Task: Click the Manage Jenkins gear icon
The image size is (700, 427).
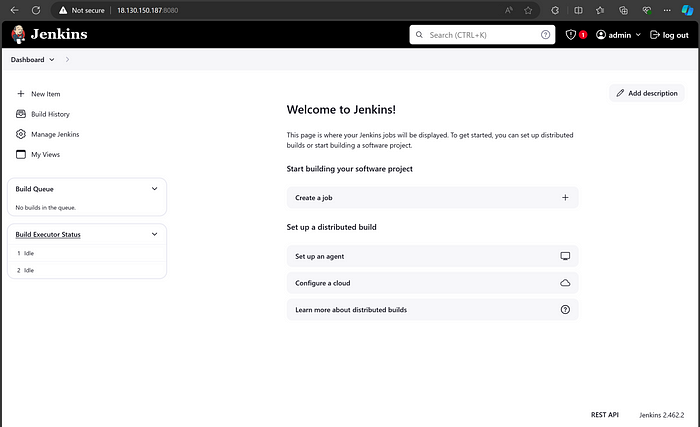Action: [x=21, y=134]
